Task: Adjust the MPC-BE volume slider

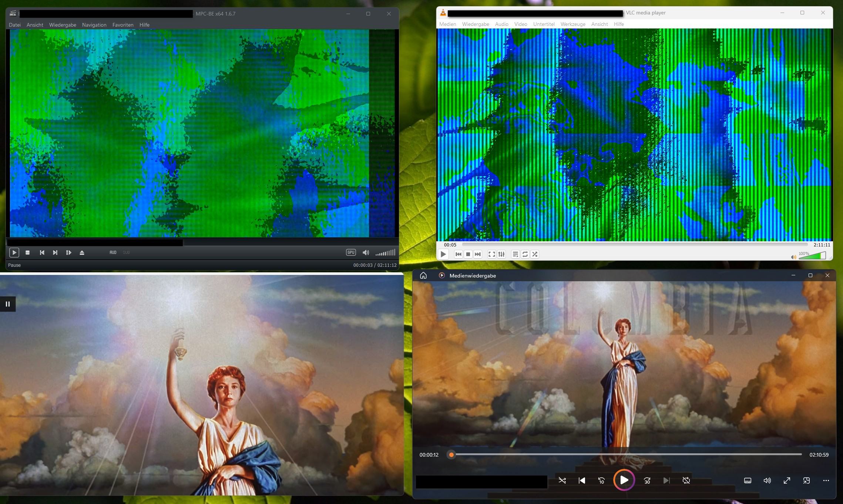Action: (385, 253)
